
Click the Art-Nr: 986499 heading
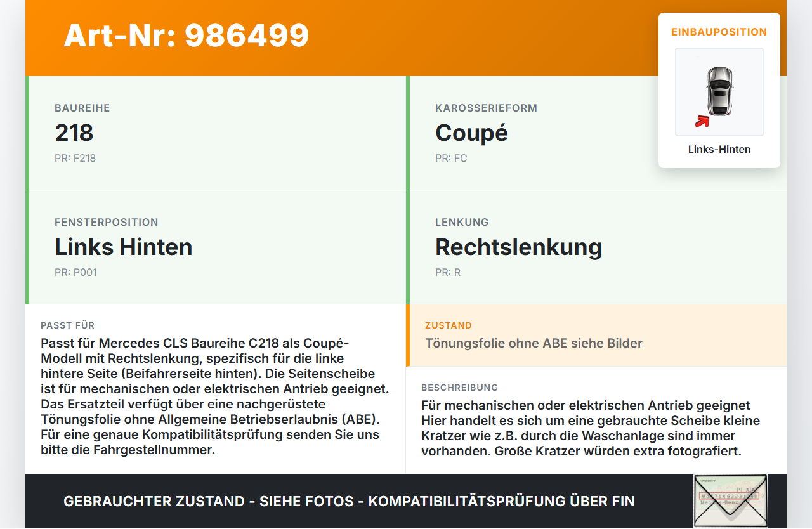coord(187,36)
